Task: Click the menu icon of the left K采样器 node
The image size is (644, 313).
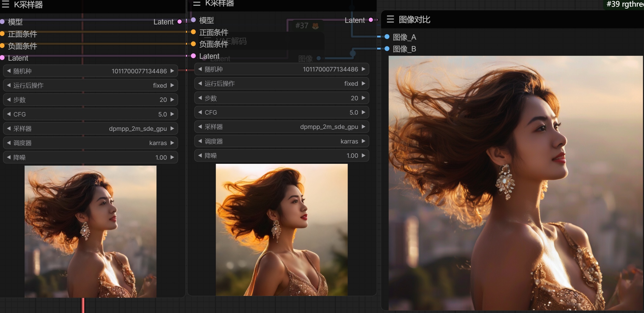Action: tap(5, 4)
